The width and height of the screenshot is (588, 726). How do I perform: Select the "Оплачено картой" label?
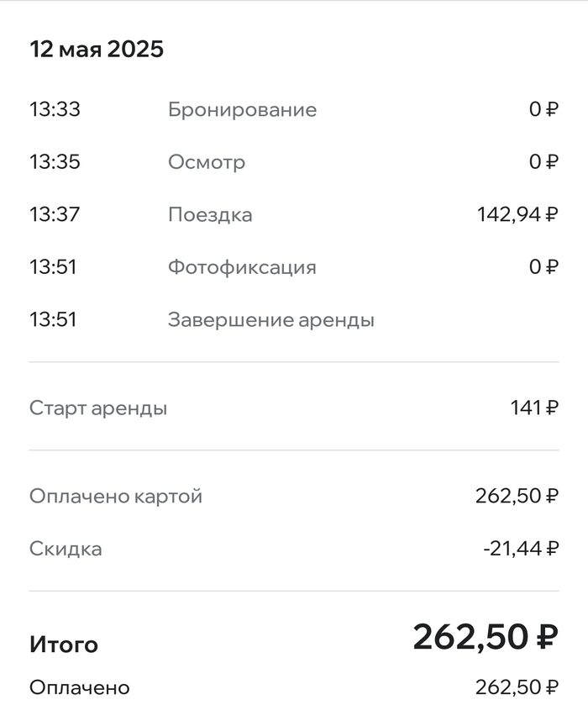coord(116,497)
